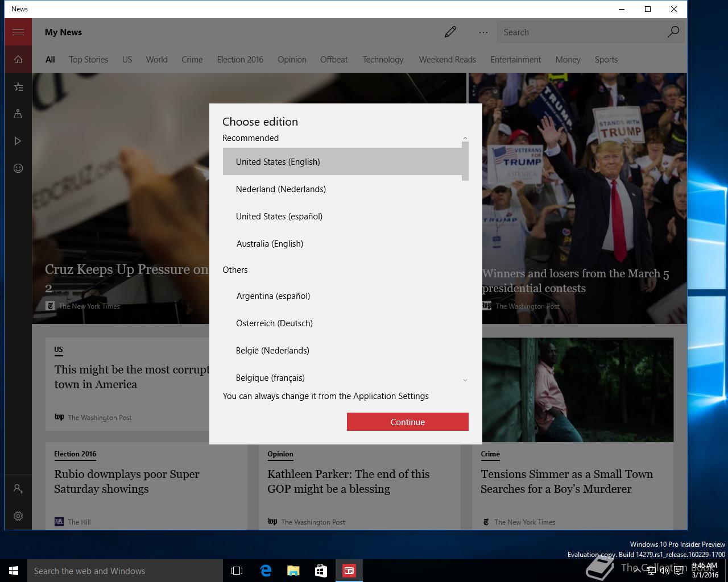728x582 pixels.
Task: Click the Search the web and Windows box
Action: click(x=125, y=571)
